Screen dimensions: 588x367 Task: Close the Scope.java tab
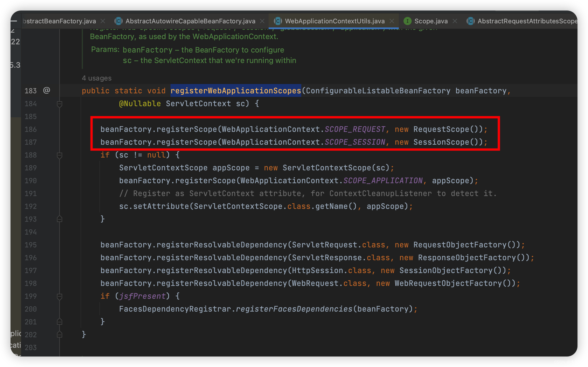coord(455,21)
